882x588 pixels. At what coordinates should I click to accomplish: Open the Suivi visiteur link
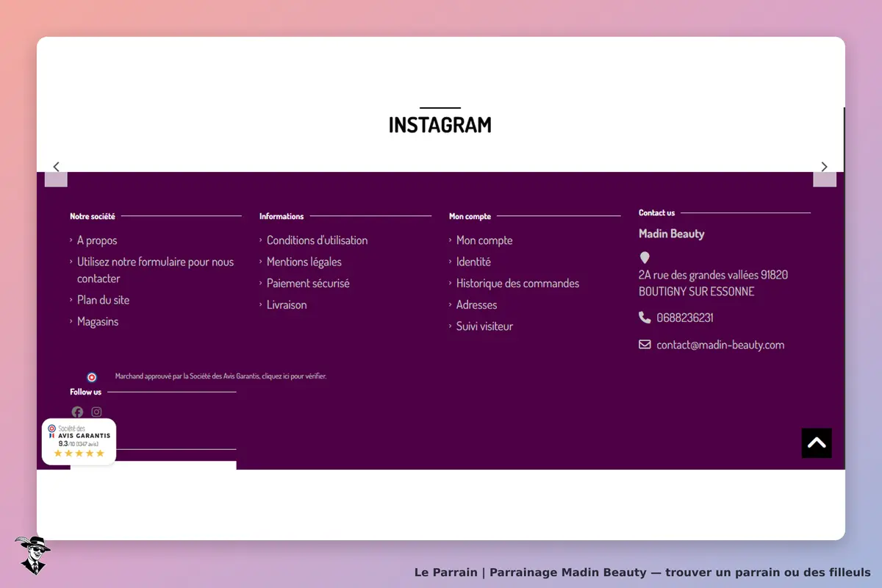[484, 326]
